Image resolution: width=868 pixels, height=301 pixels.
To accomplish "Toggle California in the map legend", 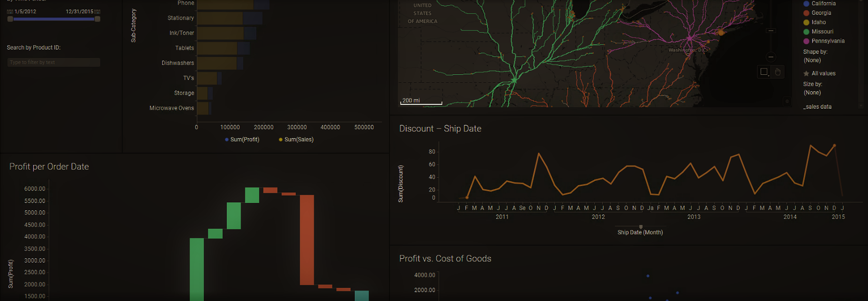I will [x=823, y=4].
